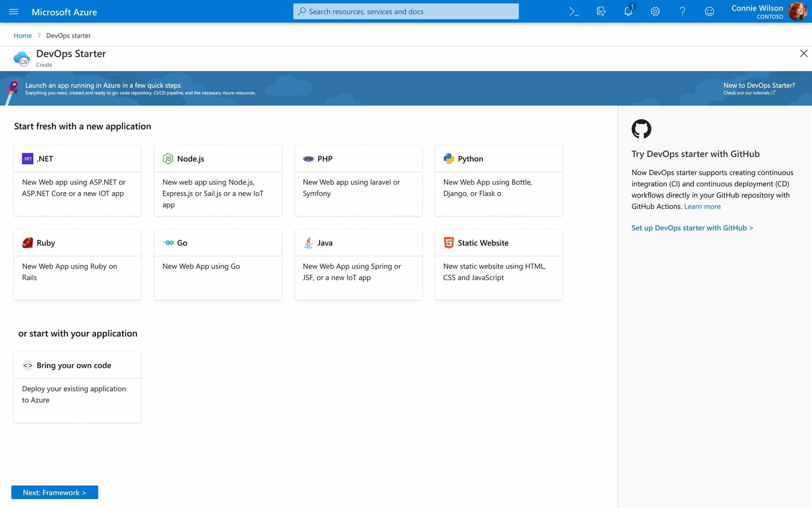812x508 pixels.
Task: Open the notifications bell
Action: (628, 12)
